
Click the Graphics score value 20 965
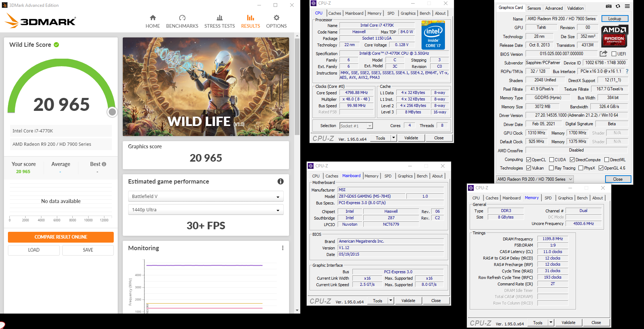206,158
